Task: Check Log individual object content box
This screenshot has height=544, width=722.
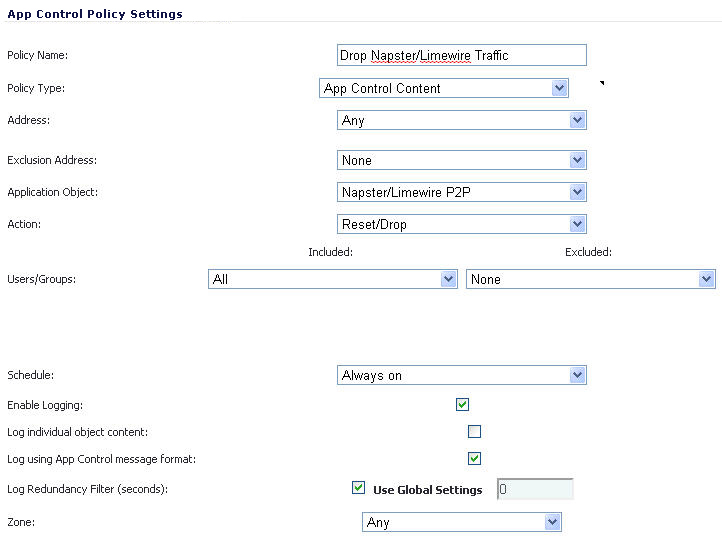Action: coord(474,432)
